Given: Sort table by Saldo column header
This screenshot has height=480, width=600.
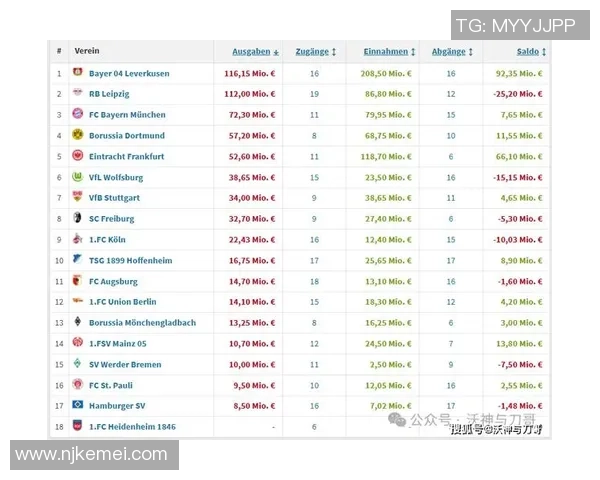Looking at the screenshot, I should (x=531, y=51).
